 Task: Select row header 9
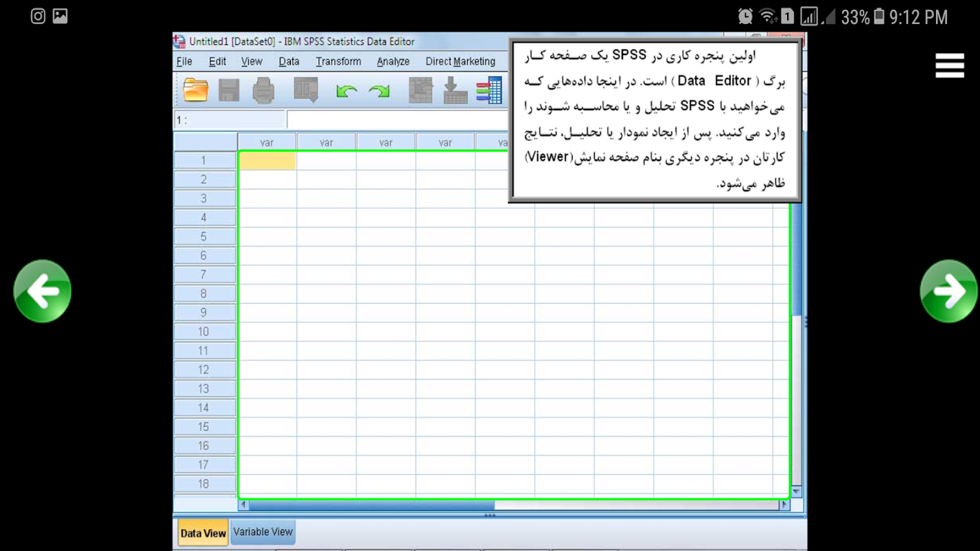coord(205,313)
